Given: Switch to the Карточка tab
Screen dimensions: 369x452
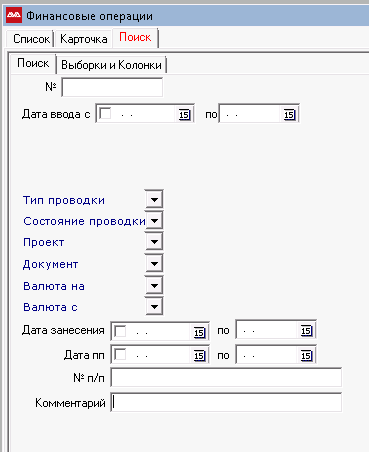Looking at the screenshot, I should pyautogui.click(x=84, y=39).
